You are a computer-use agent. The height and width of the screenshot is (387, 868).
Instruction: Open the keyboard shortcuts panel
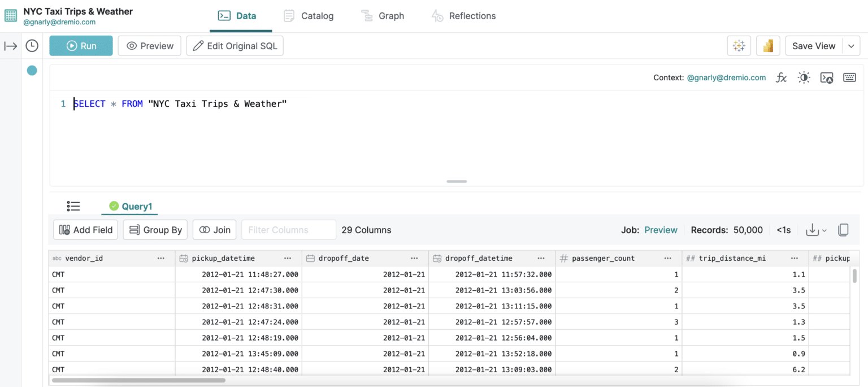849,78
